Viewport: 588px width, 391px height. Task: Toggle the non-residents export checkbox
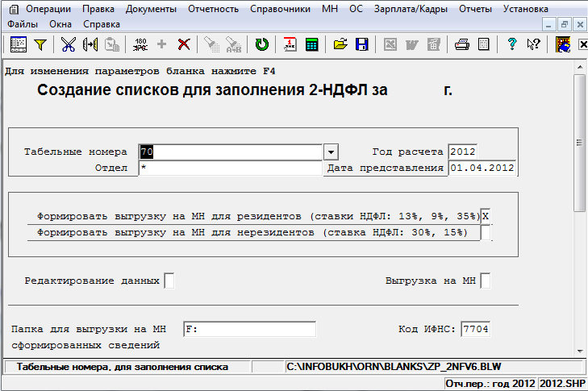[486, 233]
